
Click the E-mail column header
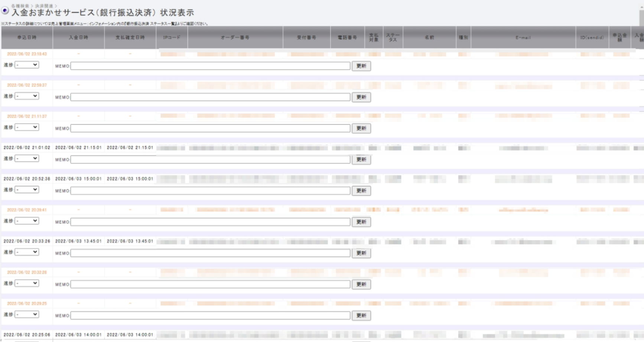click(x=523, y=38)
